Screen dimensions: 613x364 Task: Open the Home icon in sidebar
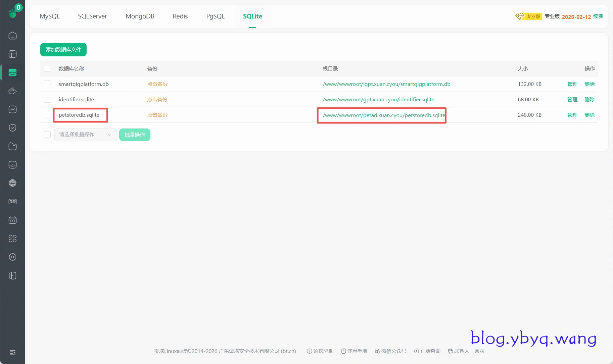pos(12,36)
